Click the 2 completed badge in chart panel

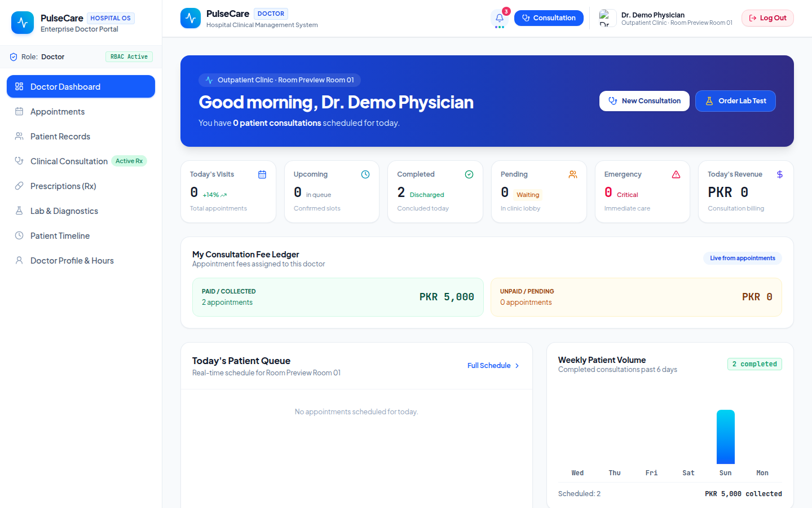coord(754,364)
